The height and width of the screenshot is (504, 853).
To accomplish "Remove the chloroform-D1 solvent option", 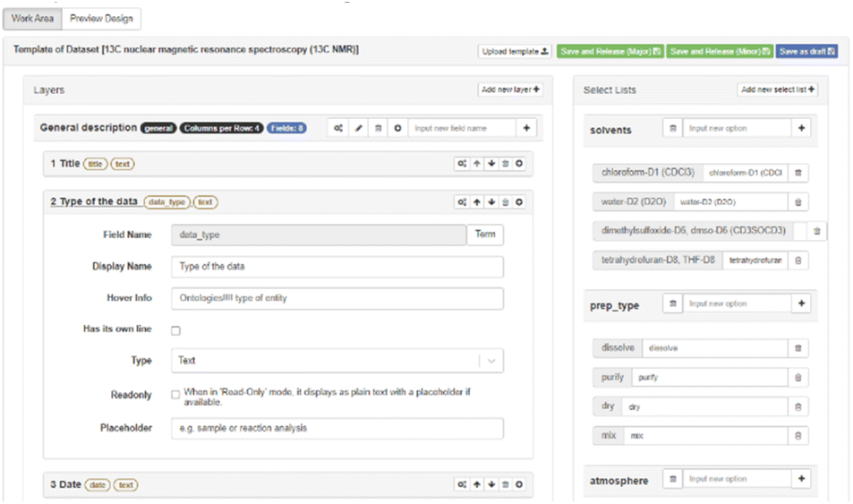I will (798, 172).
